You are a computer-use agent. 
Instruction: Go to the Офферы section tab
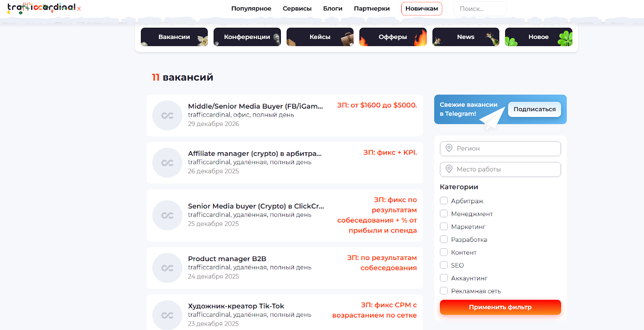point(393,37)
